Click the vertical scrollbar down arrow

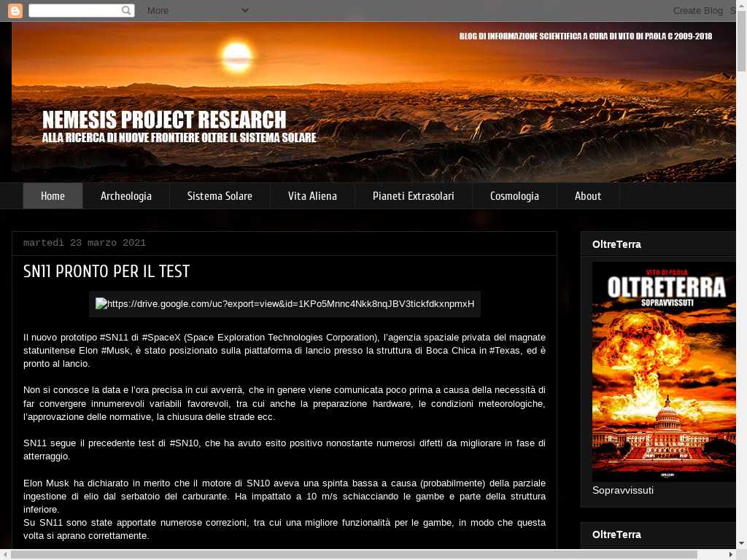(741, 543)
